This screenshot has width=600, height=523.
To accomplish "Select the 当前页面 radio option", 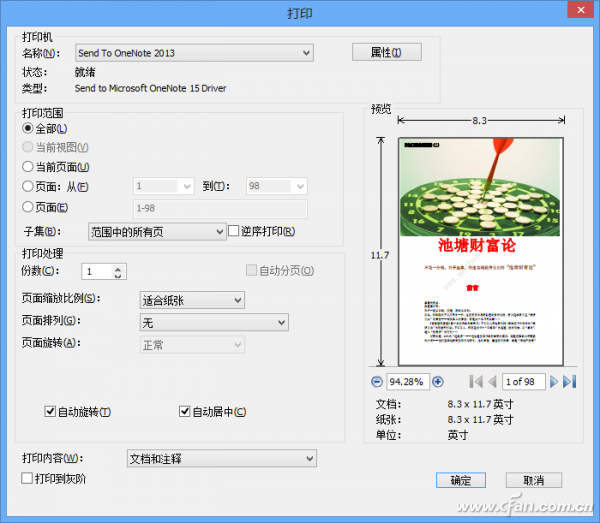I will click(x=28, y=167).
